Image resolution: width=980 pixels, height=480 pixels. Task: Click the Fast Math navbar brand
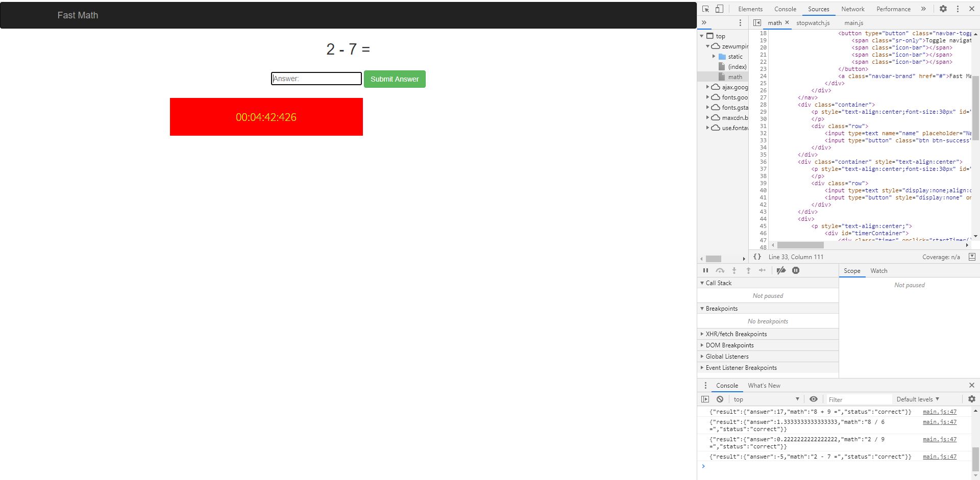click(78, 15)
